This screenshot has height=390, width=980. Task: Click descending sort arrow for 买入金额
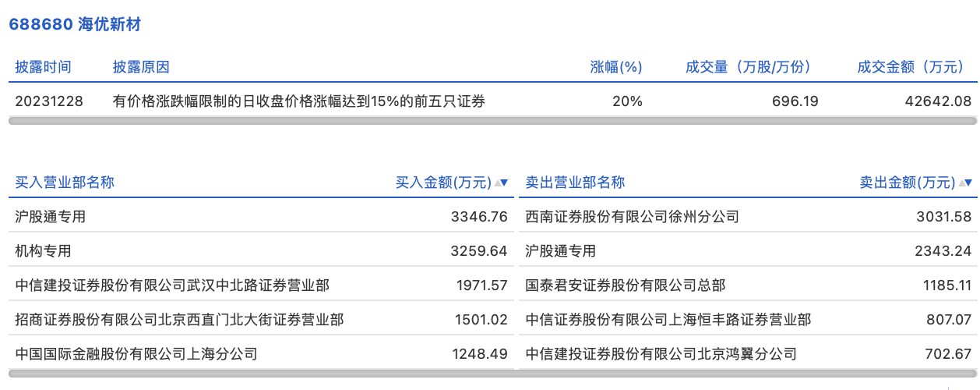coord(504,183)
